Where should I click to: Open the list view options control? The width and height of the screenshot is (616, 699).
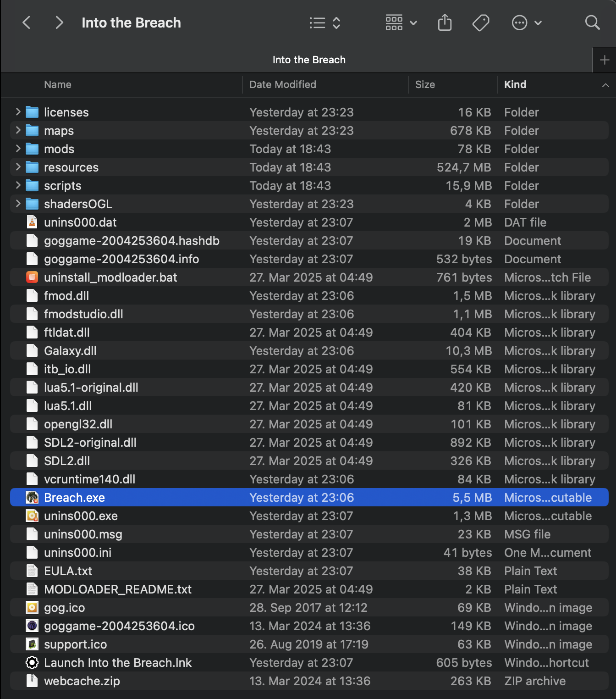click(325, 23)
